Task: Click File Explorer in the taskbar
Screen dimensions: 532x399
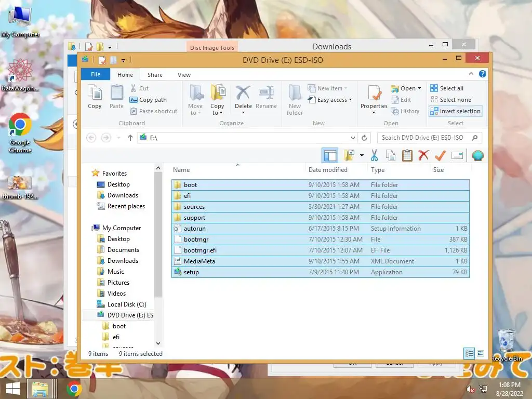Action: [41, 389]
